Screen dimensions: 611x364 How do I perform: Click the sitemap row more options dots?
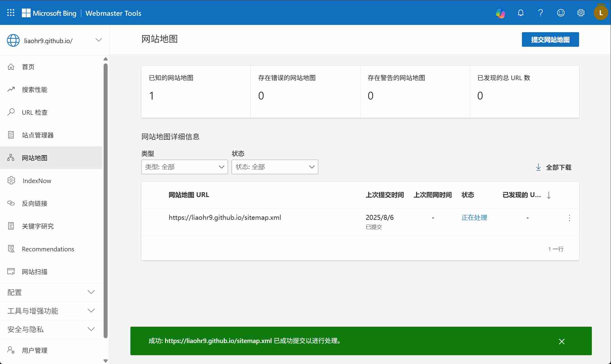tap(569, 218)
